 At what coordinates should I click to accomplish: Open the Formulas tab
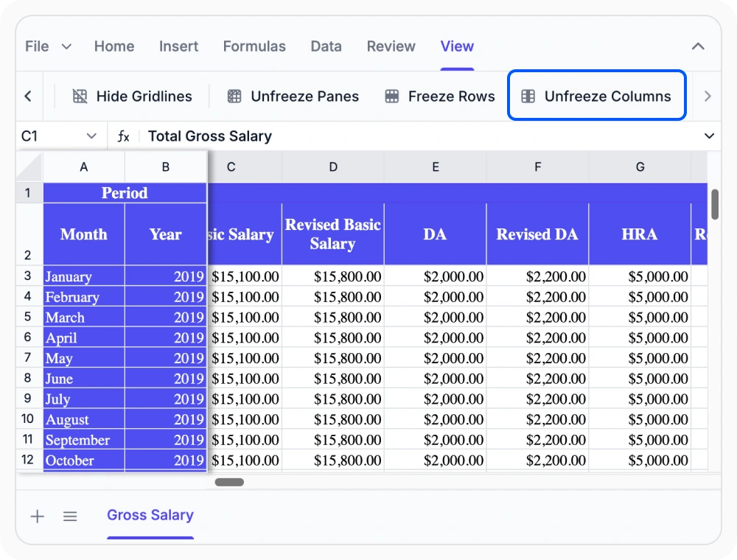pos(254,46)
